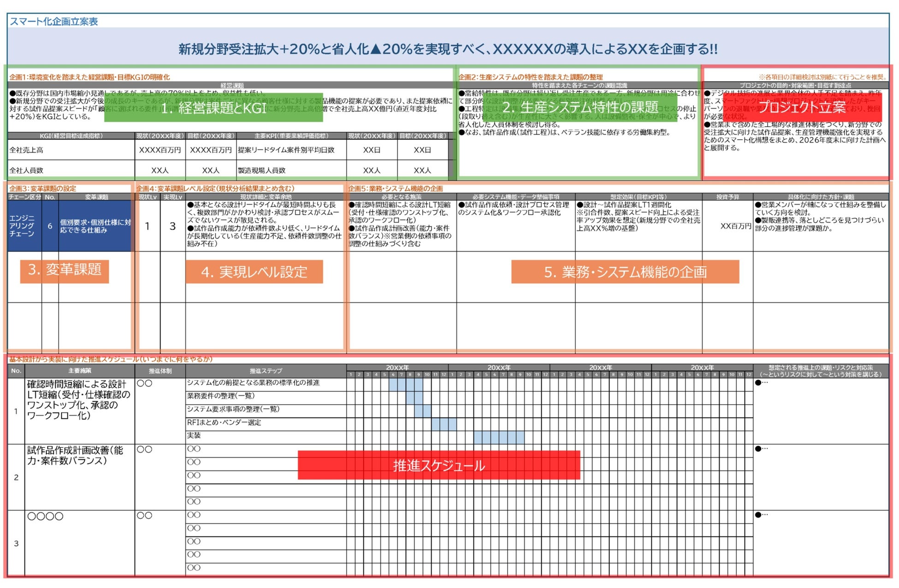Select the orange '4. 実現レベル設定' label
Image resolution: width=899 pixels, height=588 pixels.
[254, 272]
